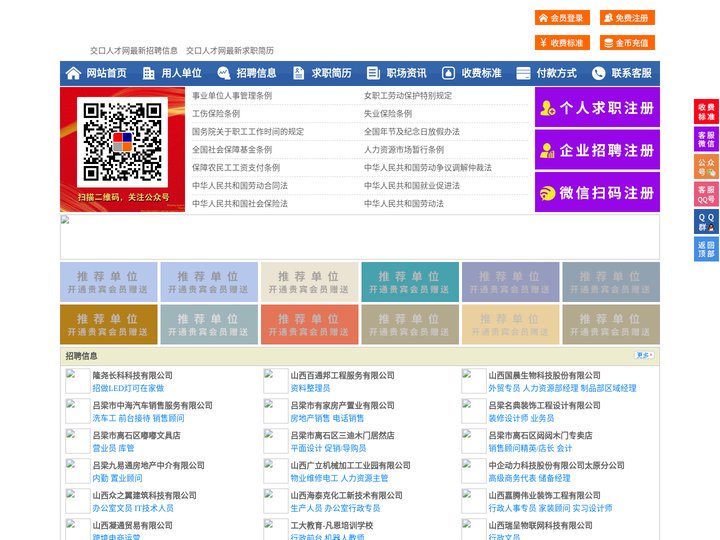This screenshot has height=540, width=720.
Task: Open the 求职简历 nav item
Action: coord(332,73)
